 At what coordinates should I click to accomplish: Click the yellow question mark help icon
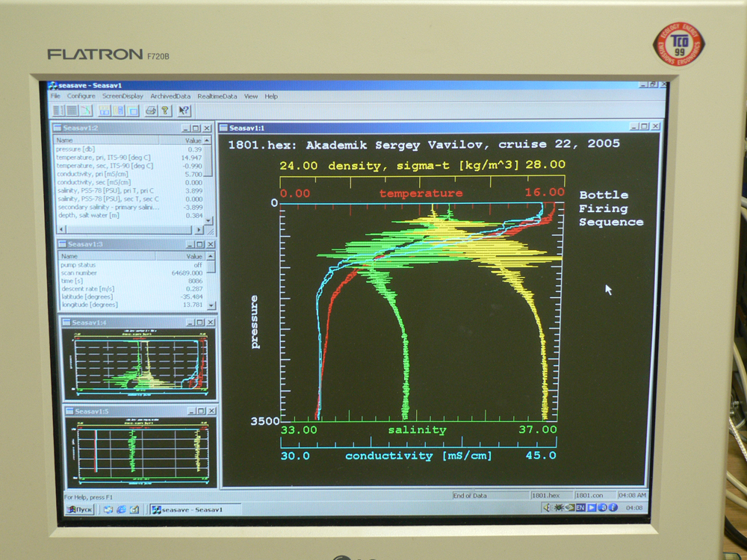165,111
